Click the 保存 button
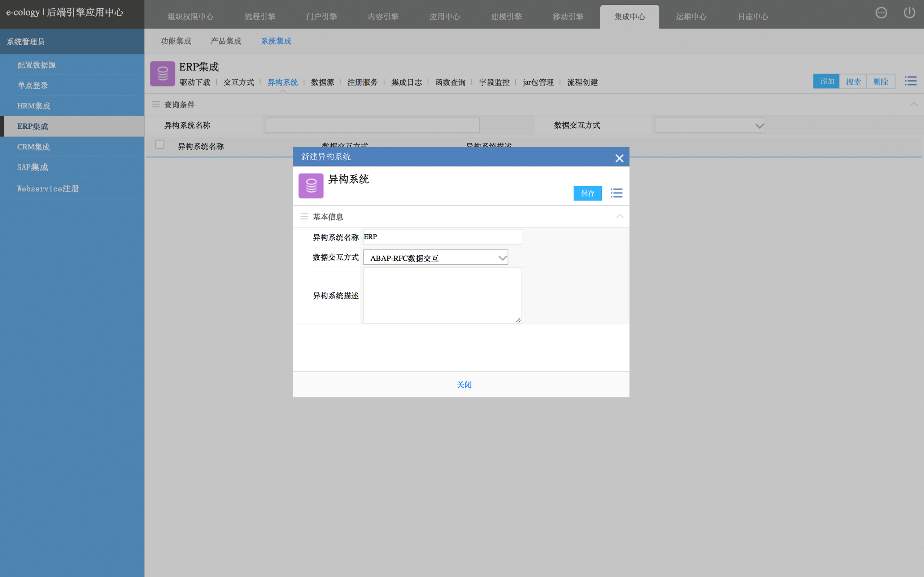Image resolution: width=924 pixels, height=577 pixels. click(587, 193)
